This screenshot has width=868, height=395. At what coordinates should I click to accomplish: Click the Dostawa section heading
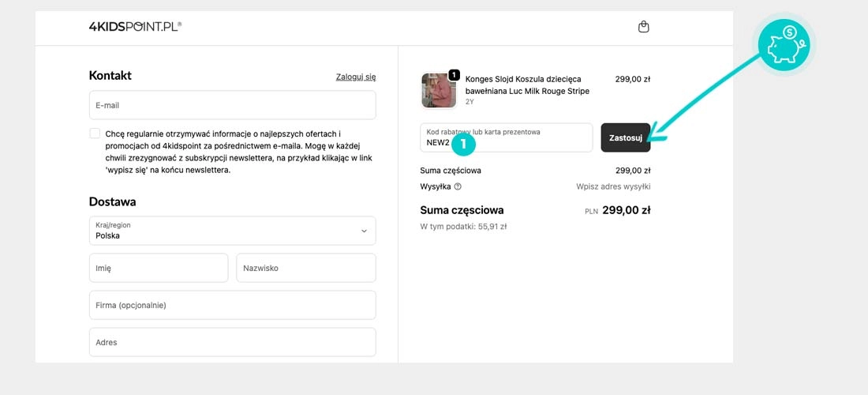point(112,201)
